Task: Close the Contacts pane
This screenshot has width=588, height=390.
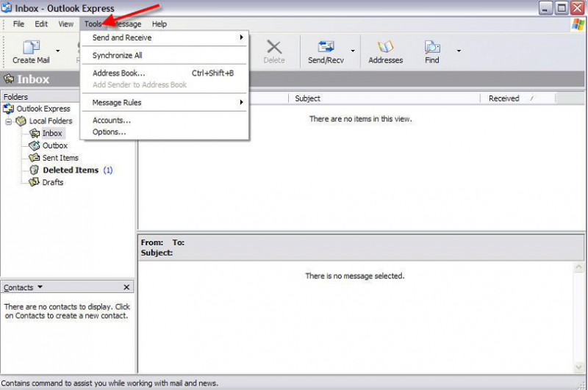Action: (x=126, y=287)
